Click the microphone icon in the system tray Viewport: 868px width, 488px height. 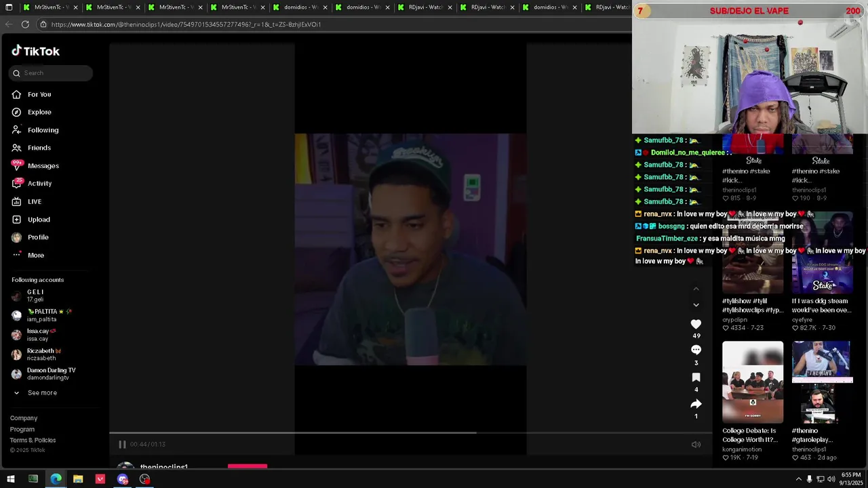[810, 479]
